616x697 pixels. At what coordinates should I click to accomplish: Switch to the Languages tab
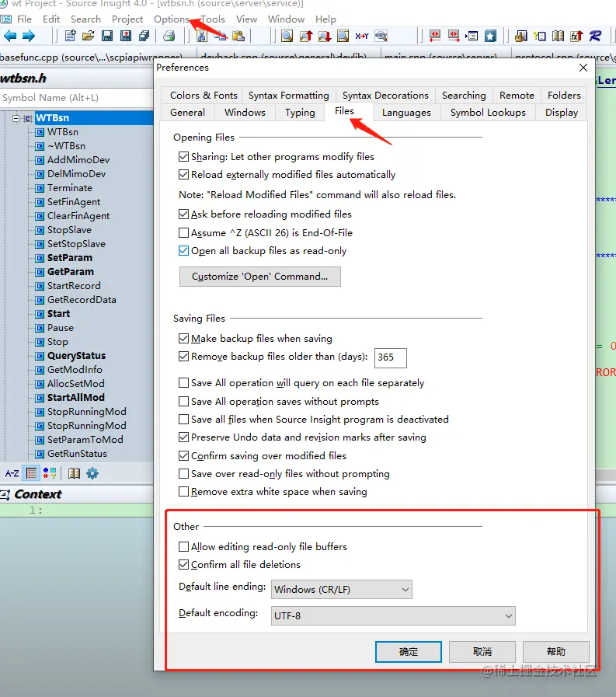tap(406, 113)
